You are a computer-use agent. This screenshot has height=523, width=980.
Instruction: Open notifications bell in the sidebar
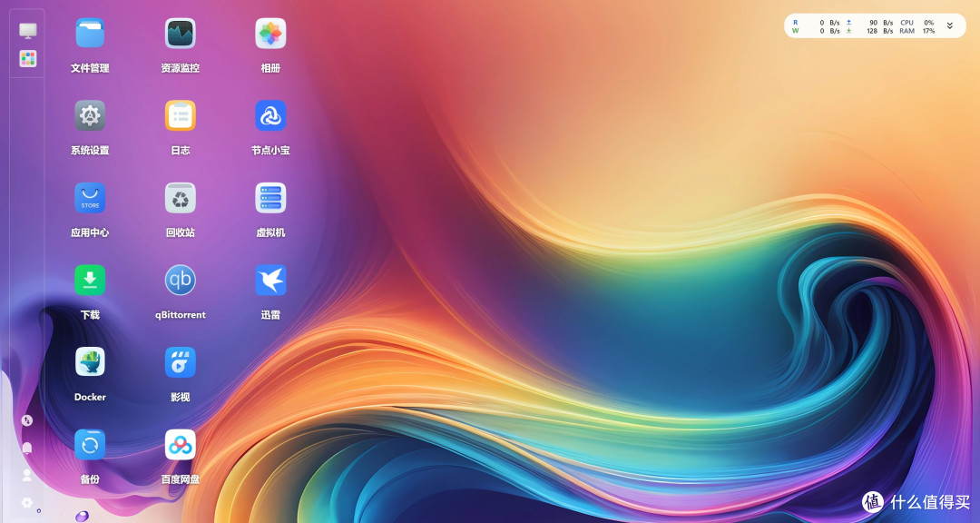(27, 448)
